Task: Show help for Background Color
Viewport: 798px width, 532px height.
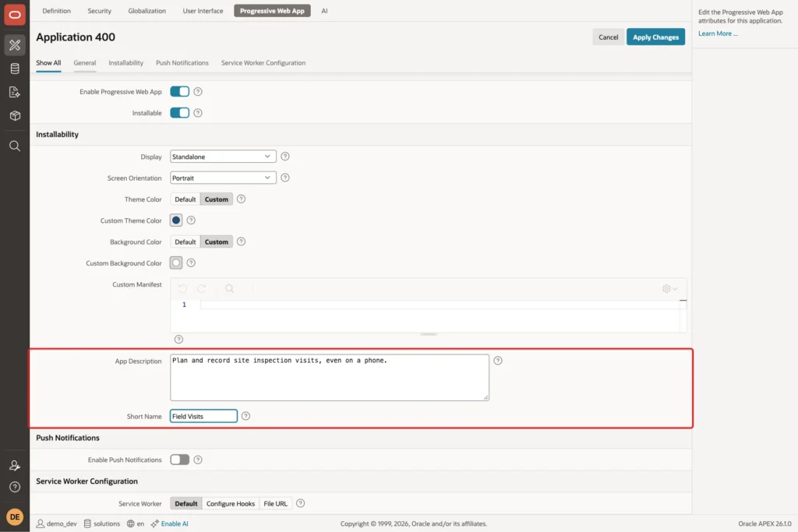Action: coord(242,241)
